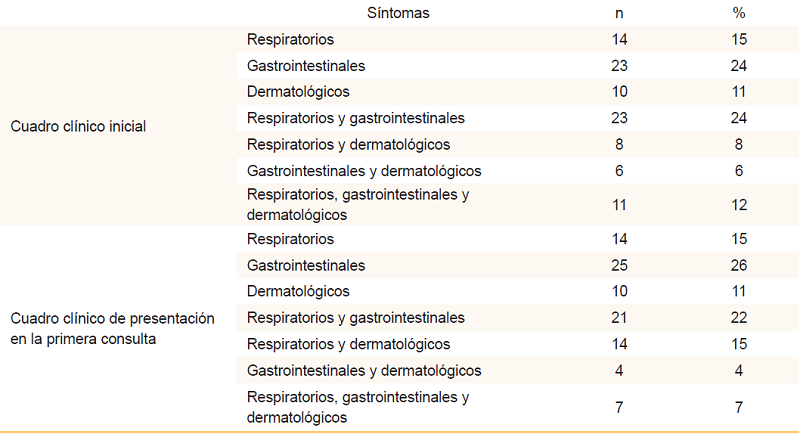800x434 pixels.
Task: Click the "n" column header
Action: (x=620, y=13)
